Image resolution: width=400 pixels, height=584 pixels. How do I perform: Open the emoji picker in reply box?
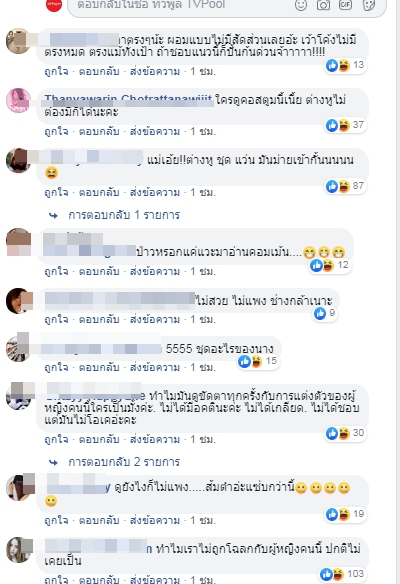coord(301,4)
